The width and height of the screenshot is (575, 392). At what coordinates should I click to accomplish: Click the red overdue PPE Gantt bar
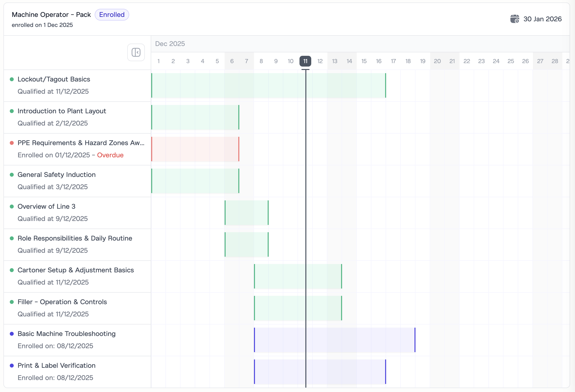pos(195,149)
